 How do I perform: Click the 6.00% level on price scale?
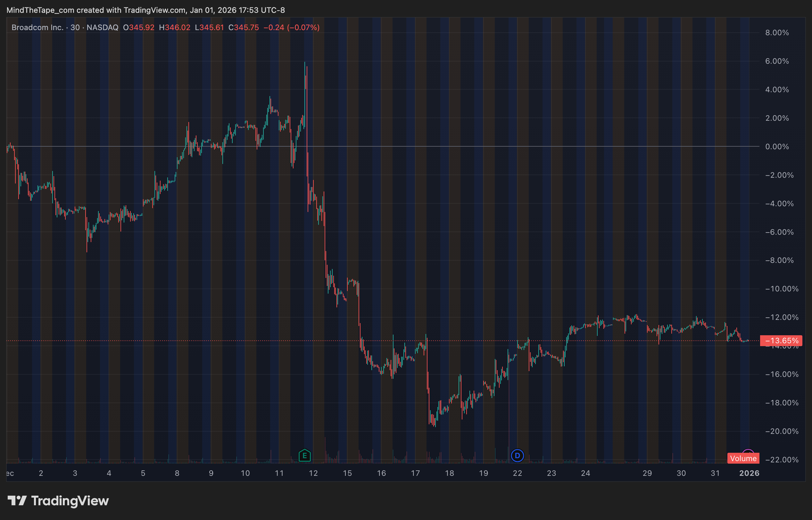(x=777, y=61)
